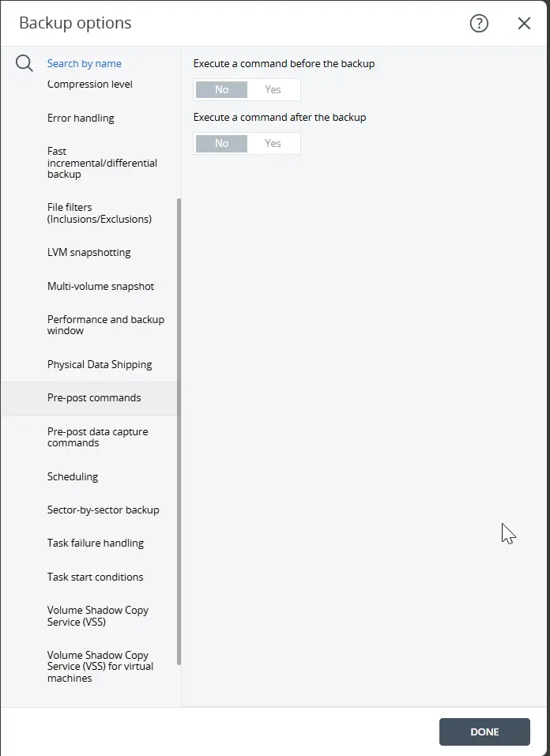Image resolution: width=550 pixels, height=756 pixels.
Task: Select Performance and backup window
Action: 106,325
